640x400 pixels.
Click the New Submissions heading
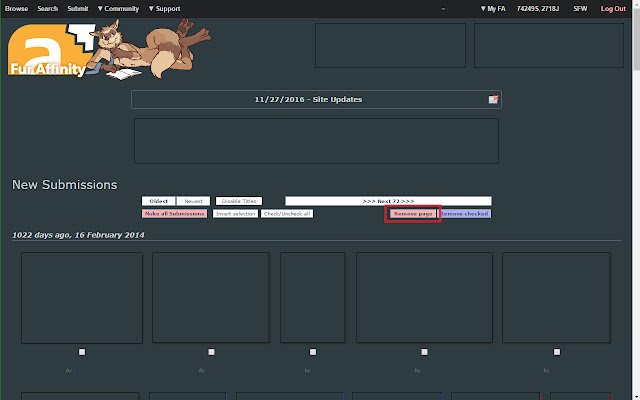[64, 185]
